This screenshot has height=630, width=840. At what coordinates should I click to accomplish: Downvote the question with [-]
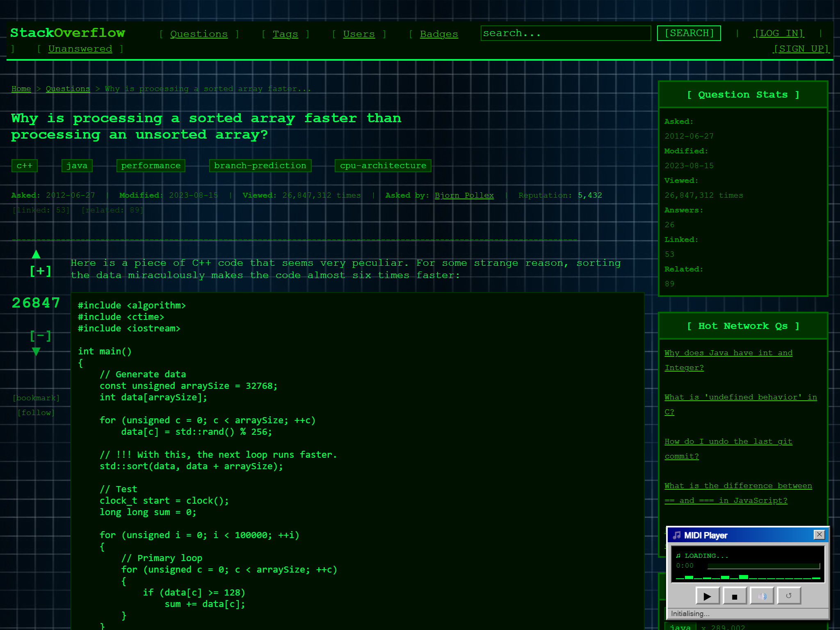(x=40, y=336)
